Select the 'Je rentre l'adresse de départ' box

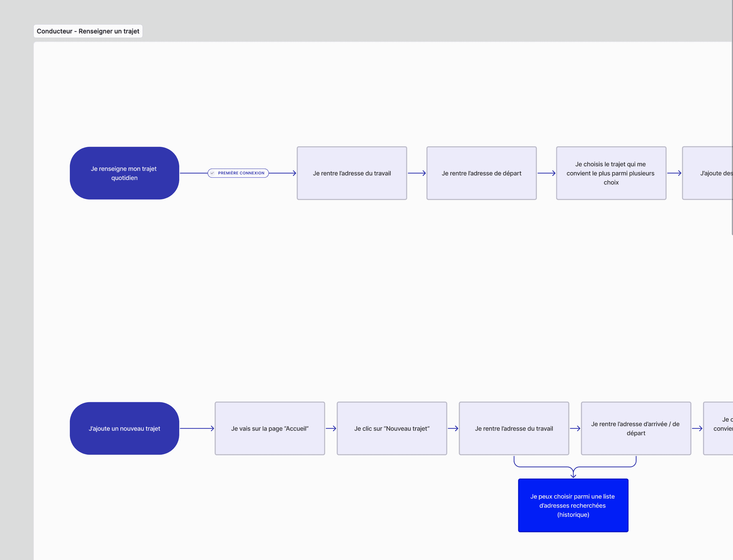click(x=481, y=173)
